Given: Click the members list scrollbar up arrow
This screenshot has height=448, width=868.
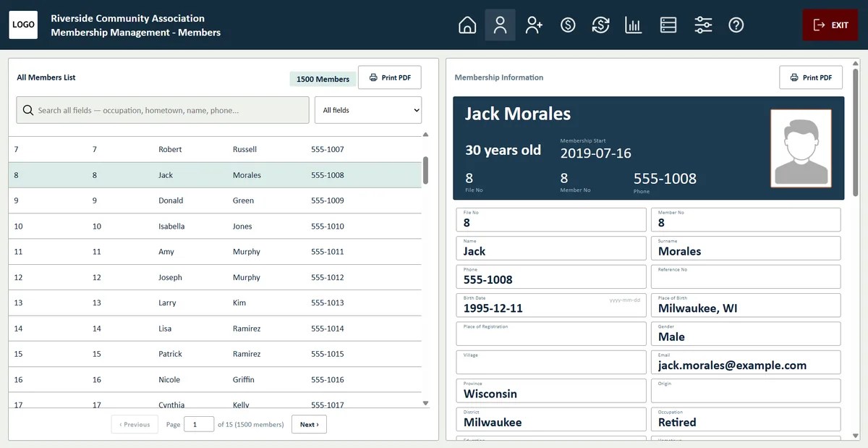Looking at the screenshot, I should click(425, 135).
